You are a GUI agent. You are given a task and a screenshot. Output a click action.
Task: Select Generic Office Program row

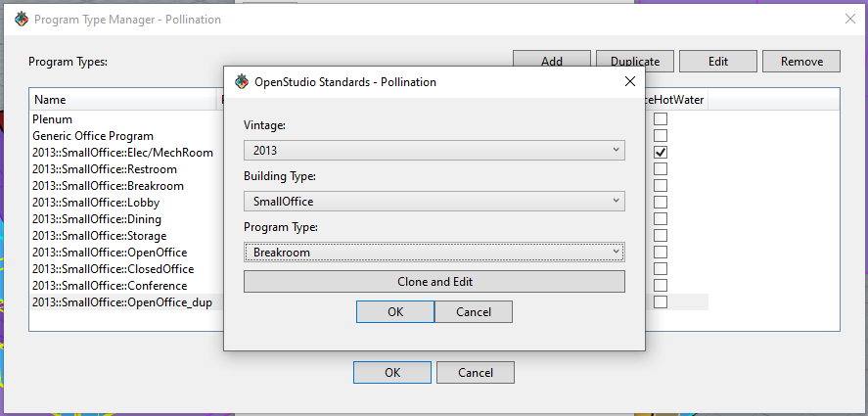tap(93, 136)
